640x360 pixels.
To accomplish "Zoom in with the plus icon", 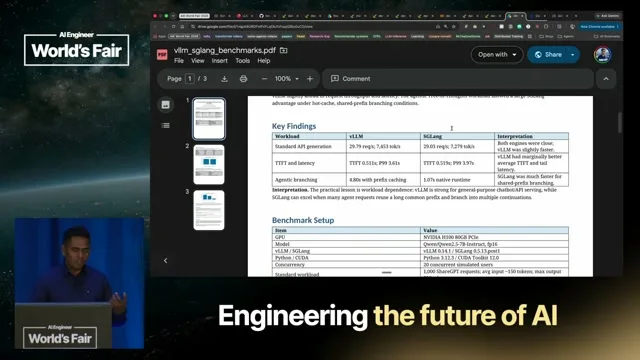I will pyautogui.click(x=310, y=79).
